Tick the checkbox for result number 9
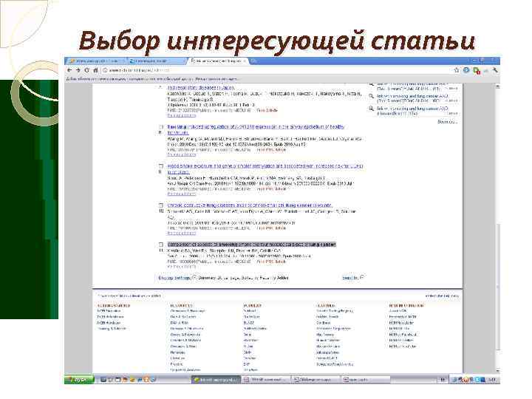The image size is (532, 399). pyautogui.click(x=161, y=166)
